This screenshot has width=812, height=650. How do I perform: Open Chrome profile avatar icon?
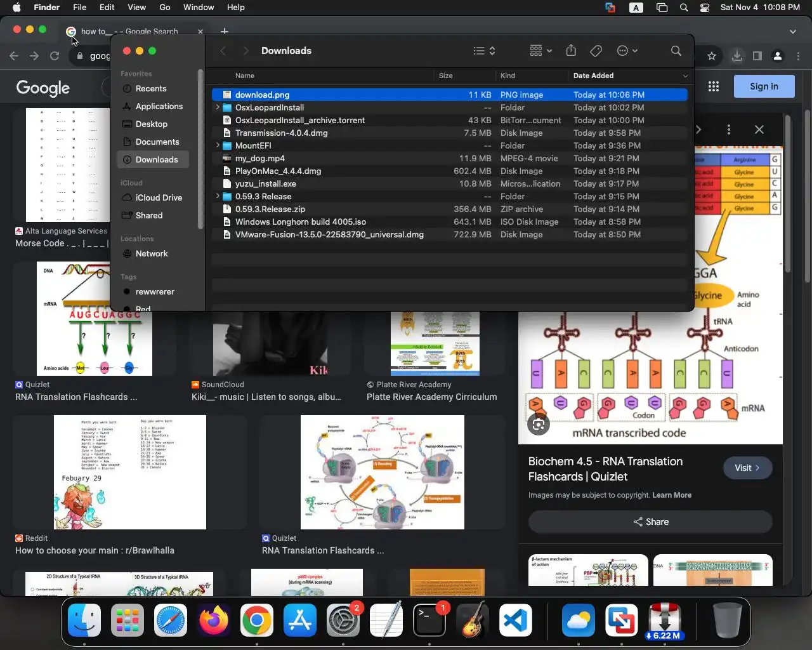[778, 56]
